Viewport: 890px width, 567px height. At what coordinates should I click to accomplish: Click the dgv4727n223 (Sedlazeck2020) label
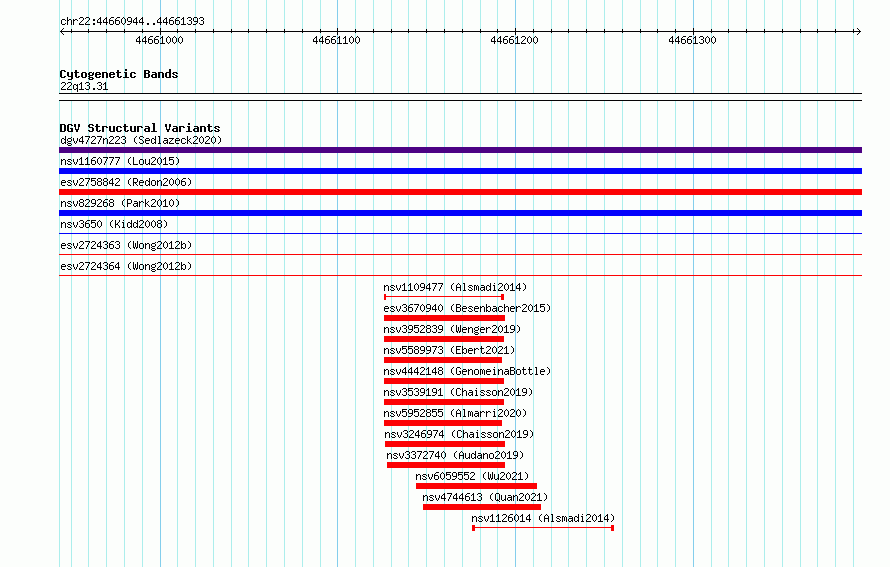(x=141, y=140)
